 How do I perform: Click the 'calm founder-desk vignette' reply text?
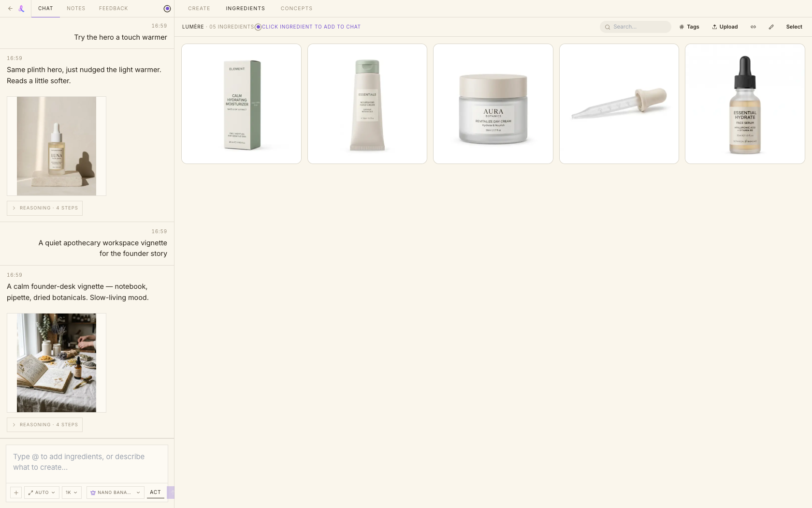tap(78, 292)
